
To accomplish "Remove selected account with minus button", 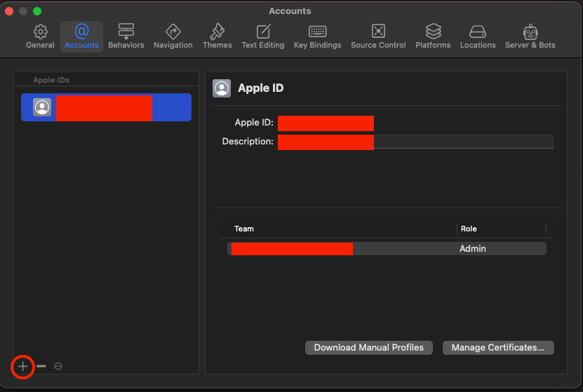I will coord(41,366).
